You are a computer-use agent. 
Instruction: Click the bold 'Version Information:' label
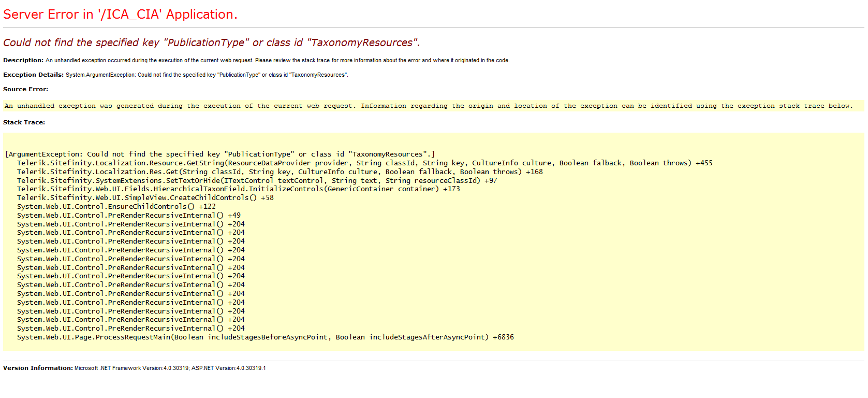pos(38,368)
